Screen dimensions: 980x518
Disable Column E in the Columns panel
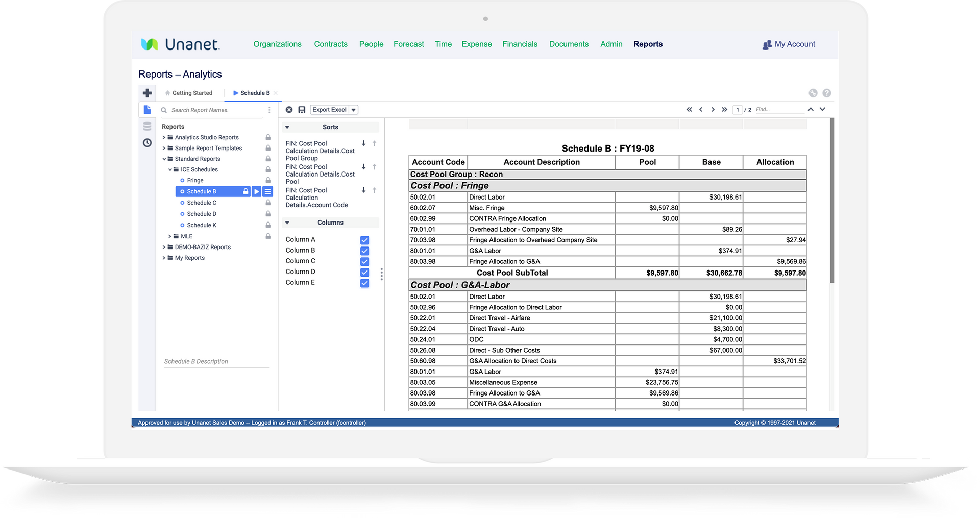364,283
